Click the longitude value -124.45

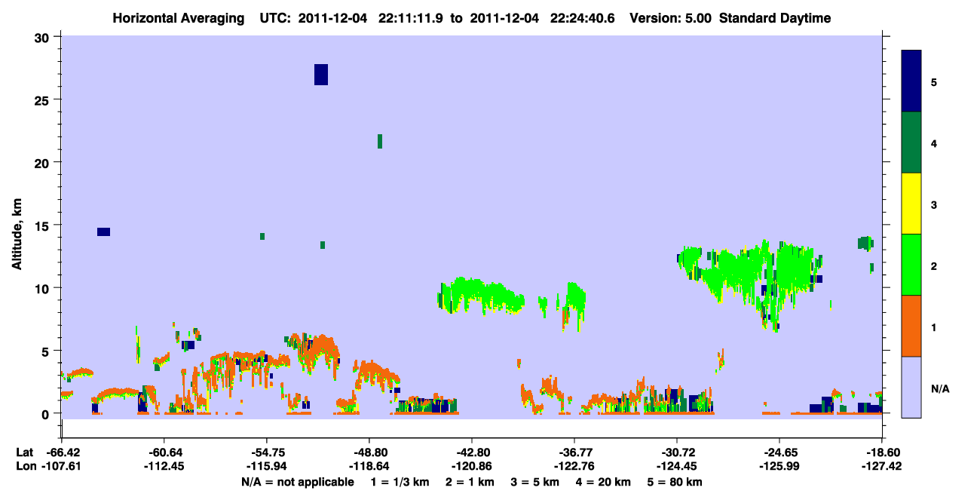click(676, 466)
